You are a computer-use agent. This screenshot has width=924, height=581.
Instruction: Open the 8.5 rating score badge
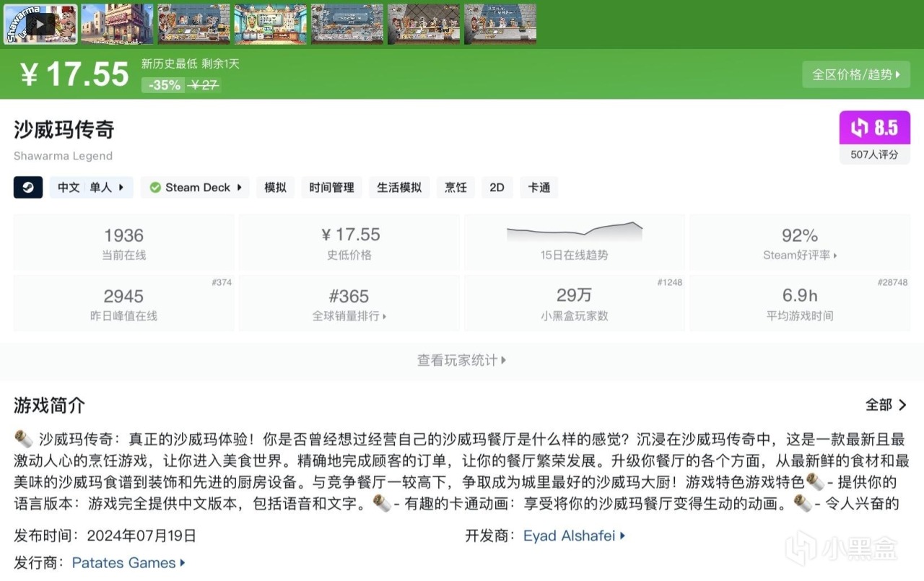click(x=874, y=128)
